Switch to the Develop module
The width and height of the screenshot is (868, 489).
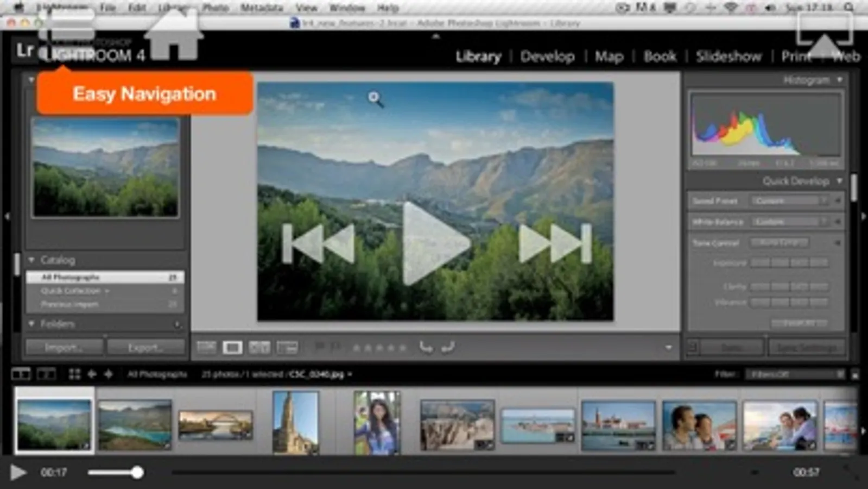coord(547,57)
